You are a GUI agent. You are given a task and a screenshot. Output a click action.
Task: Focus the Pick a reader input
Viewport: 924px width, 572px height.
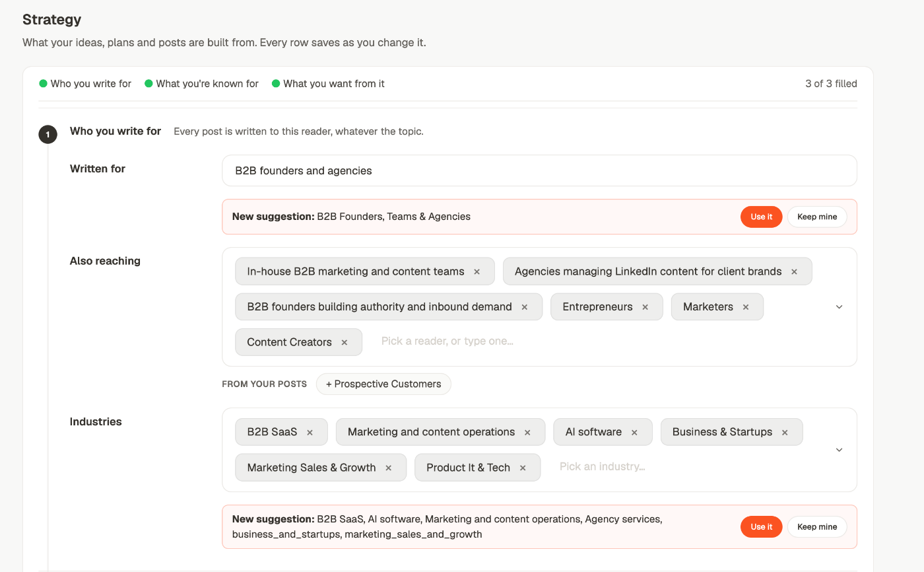[x=447, y=341]
